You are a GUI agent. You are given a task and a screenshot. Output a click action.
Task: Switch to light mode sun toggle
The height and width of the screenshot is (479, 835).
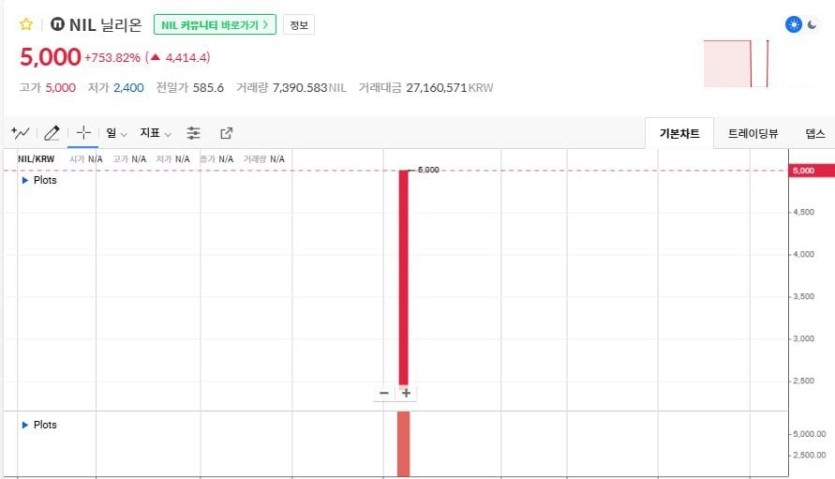click(x=793, y=25)
